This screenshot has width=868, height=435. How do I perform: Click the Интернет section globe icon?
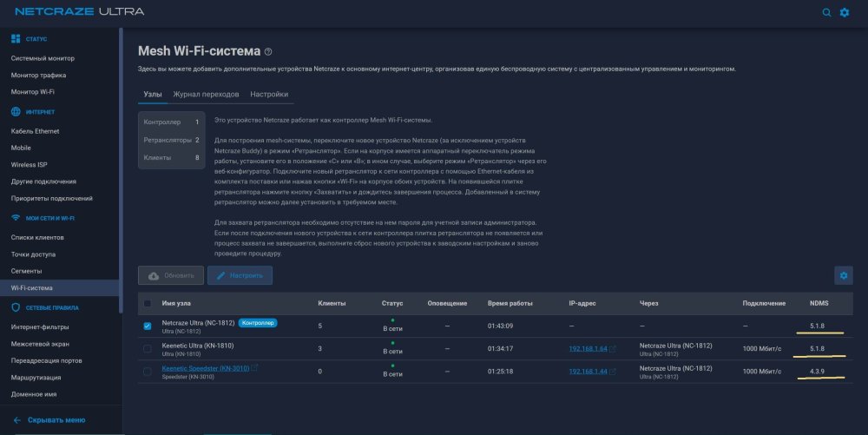tap(16, 112)
